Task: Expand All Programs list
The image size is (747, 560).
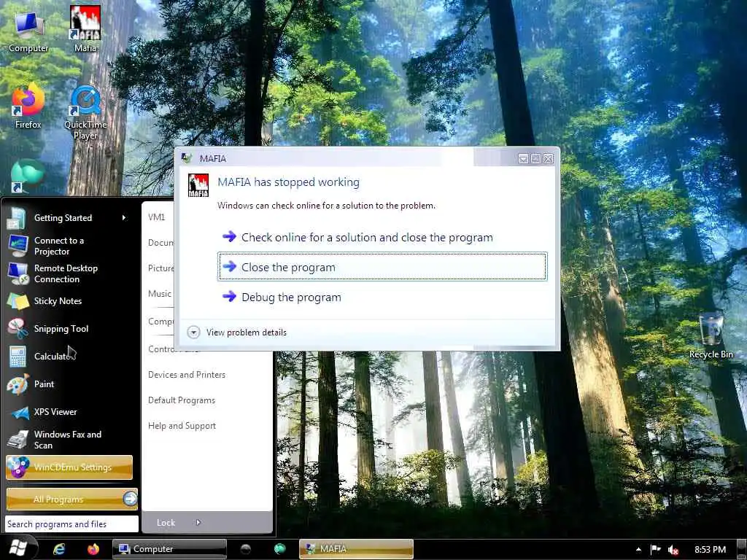Action: (x=72, y=499)
